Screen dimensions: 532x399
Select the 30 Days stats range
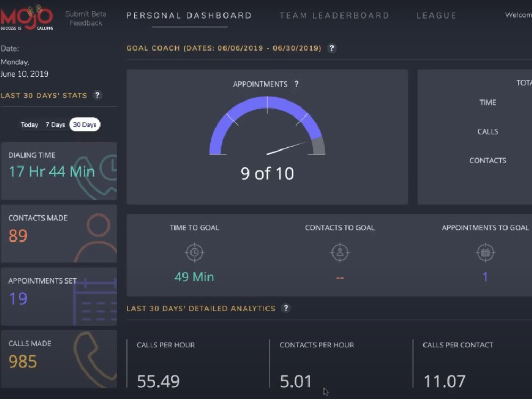(85, 124)
